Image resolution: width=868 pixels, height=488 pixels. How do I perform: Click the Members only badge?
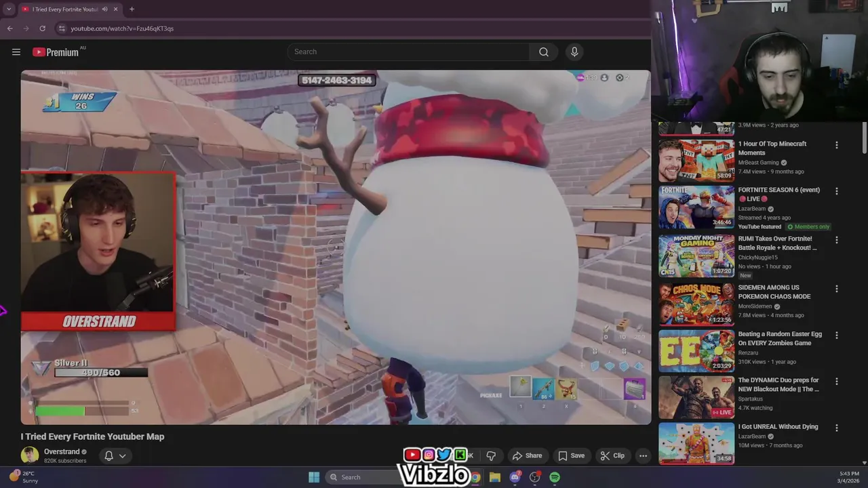pos(808,227)
